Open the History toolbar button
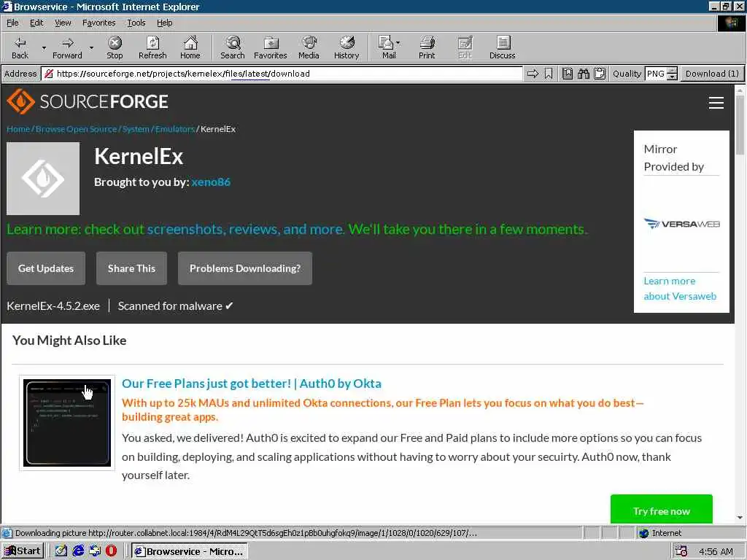Image resolution: width=747 pixels, height=560 pixels. [x=347, y=47]
